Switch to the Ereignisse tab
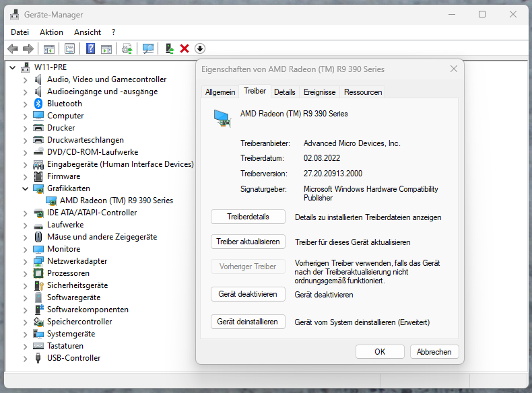 point(319,92)
